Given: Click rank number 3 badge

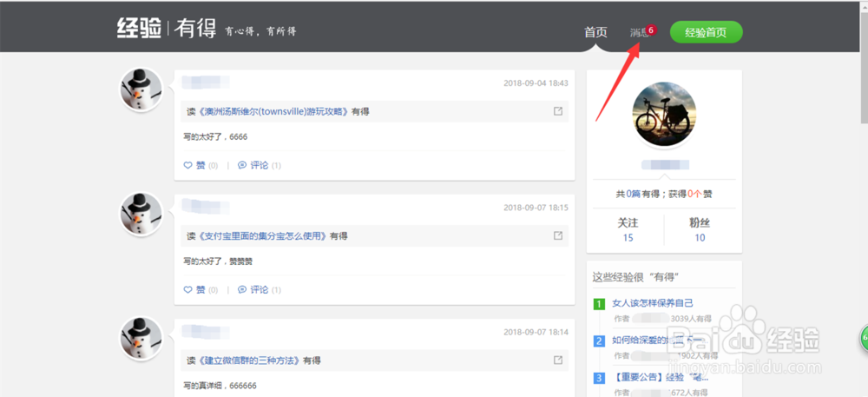Looking at the screenshot, I should (599, 379).
